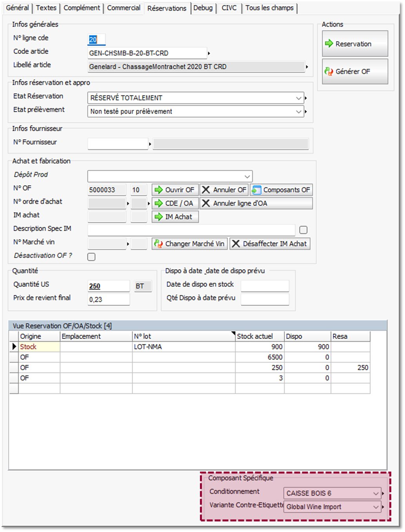The image size is (405, 532).
Task: Toggle the Description Spec IM checkbox
Action: click(x=303, y=230)
